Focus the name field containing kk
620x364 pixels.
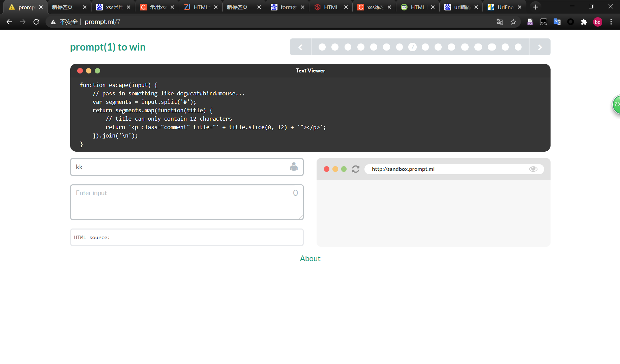point(187,167)
